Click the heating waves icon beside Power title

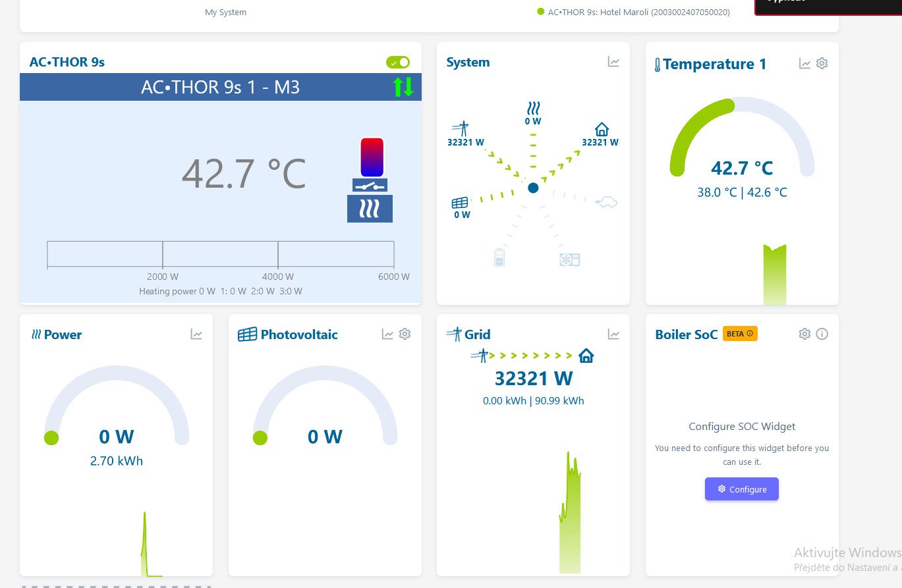pyautogui.click(x=36, y=334)
